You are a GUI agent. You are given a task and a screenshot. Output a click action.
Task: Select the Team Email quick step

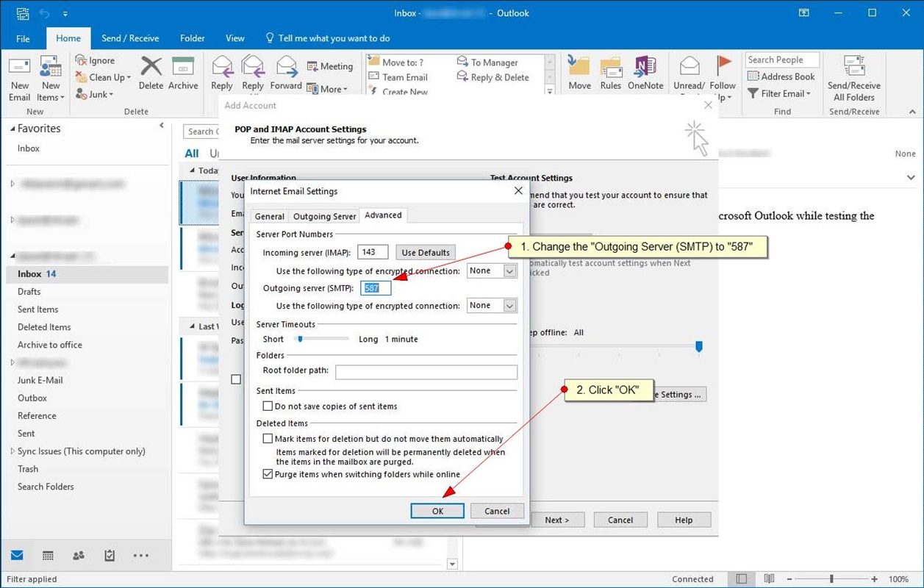point(398,77)
